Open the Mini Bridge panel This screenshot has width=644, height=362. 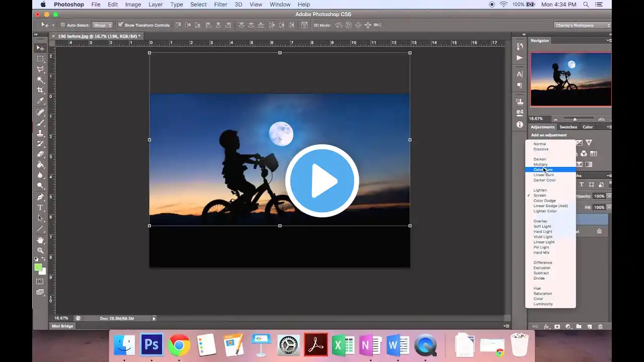[x=61, y=326]
